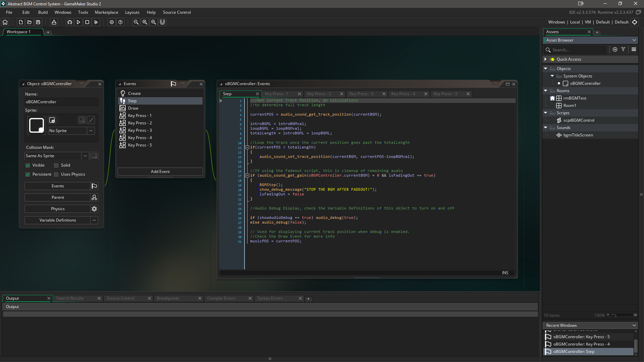Open GameMaker preferences via the gear icon
The width and height of the screenshot is (644, 362).
click(112, 22)
